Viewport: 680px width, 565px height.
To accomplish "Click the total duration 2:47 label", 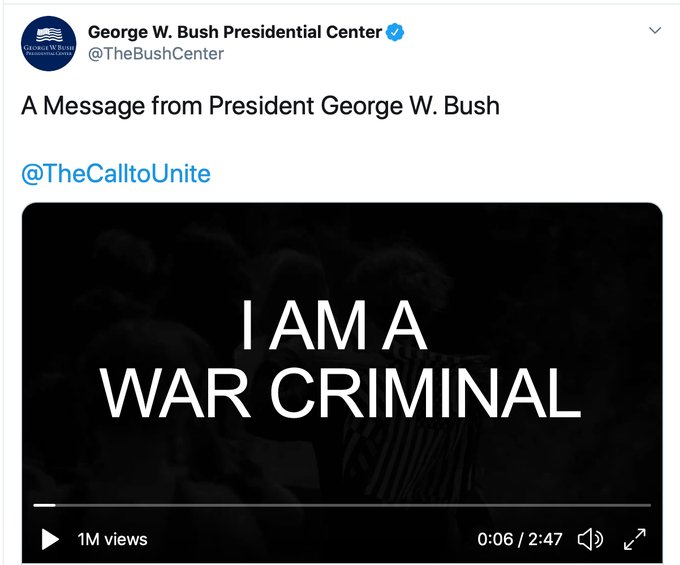I will [x=545, y=540].
